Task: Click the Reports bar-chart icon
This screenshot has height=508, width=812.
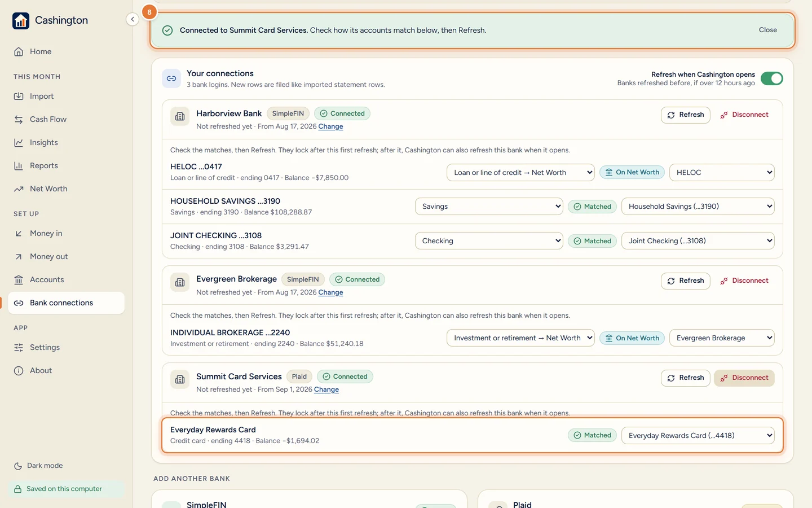Action: click(x=19, y=165)
